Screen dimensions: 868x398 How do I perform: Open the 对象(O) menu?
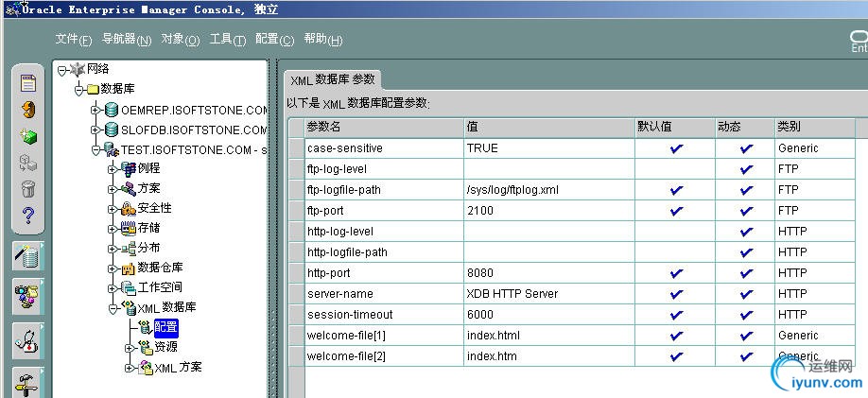(181, 40)
